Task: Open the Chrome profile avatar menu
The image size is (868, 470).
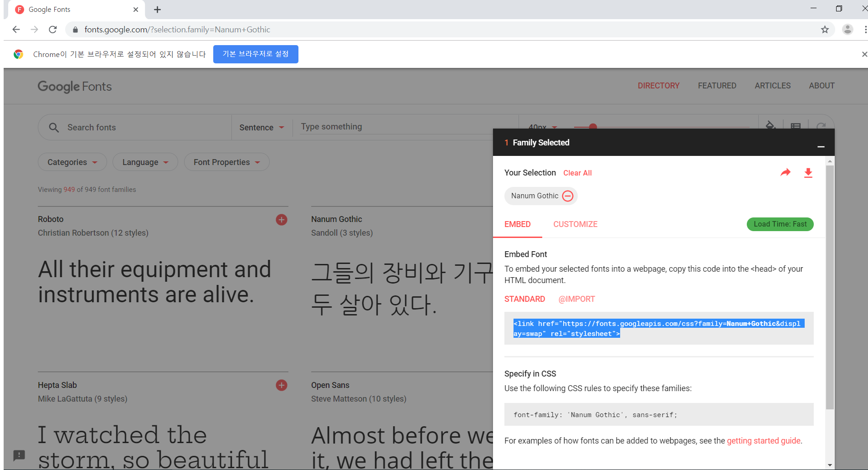Action: [847, 30]
